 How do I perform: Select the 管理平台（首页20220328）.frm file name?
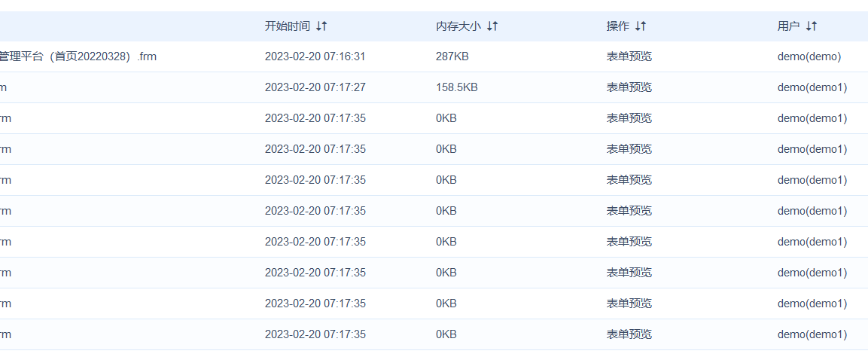click(x=78, y=56)
